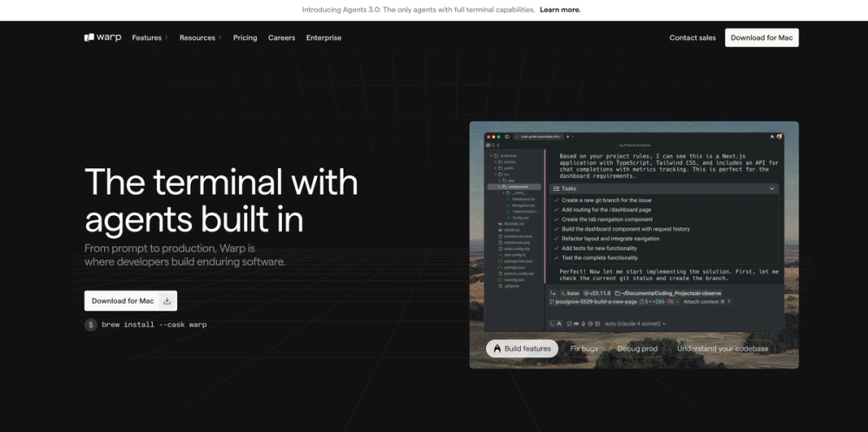Image resolution: width=868 pixels, height=432 pixels.
Task: Toggle checkmark for Refactor layout and integrate navigation
Action: click(556, 239)
